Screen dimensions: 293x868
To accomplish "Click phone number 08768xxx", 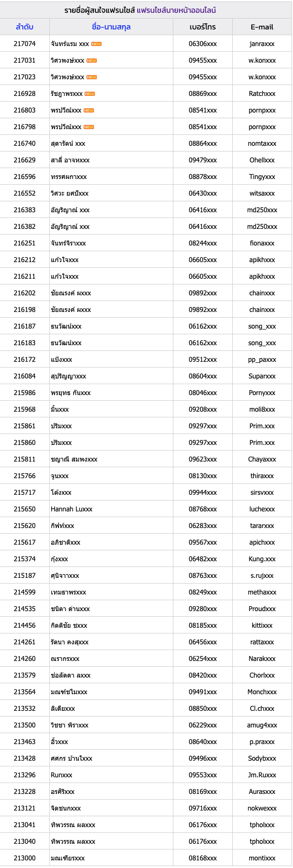I will [203, 509].
